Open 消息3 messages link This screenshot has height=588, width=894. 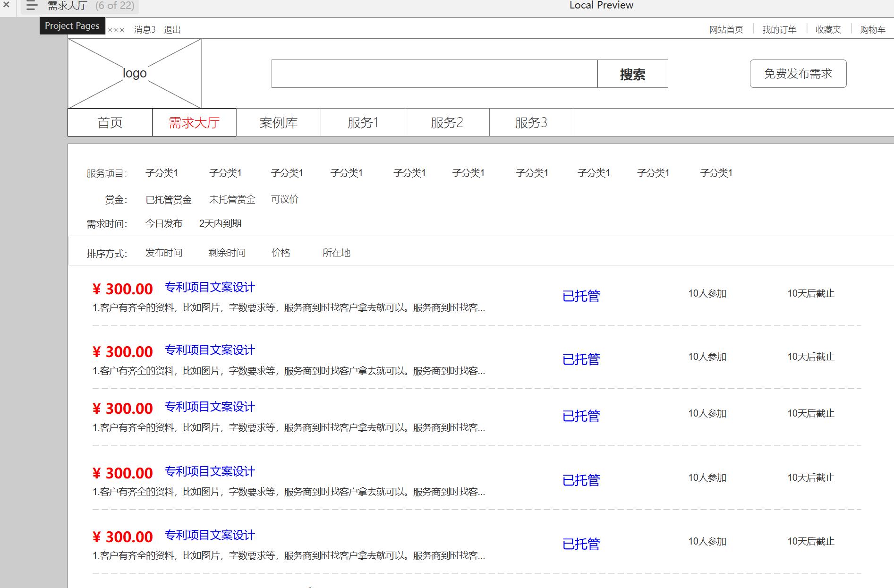[145, 30]
